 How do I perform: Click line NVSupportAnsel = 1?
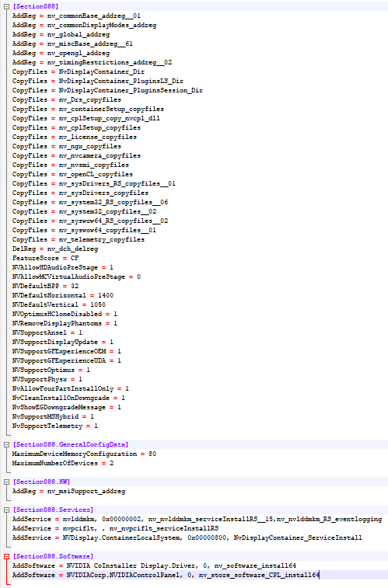[x=47, y=332]
